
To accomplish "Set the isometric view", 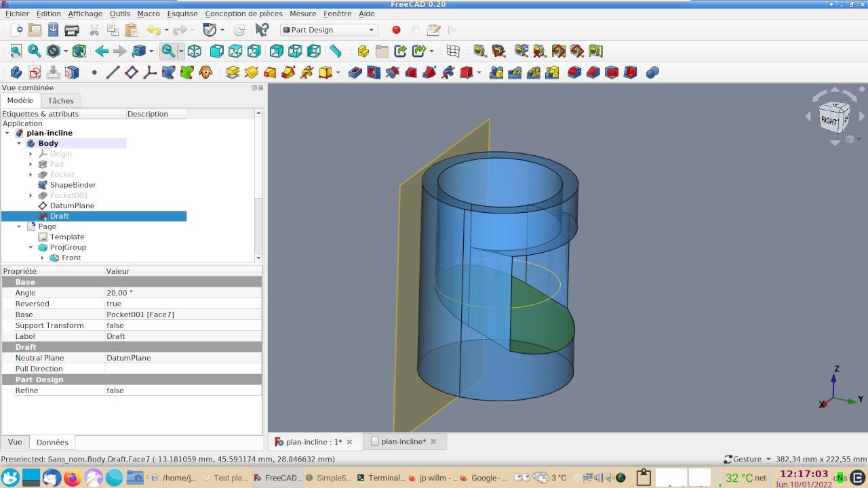I will [x=195, y=51].
